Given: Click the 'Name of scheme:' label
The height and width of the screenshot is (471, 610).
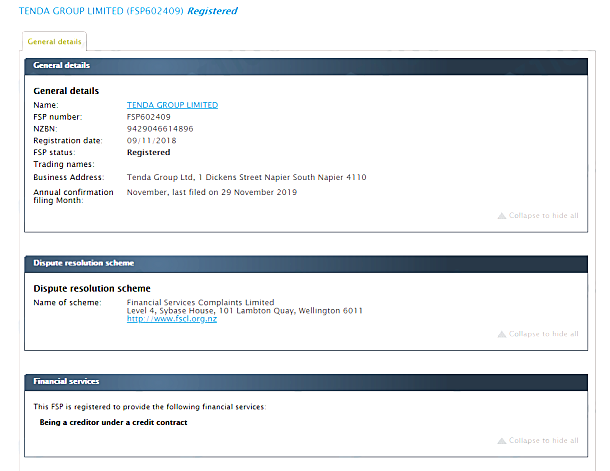Looking at the screenshot, I should coord(67,303).
